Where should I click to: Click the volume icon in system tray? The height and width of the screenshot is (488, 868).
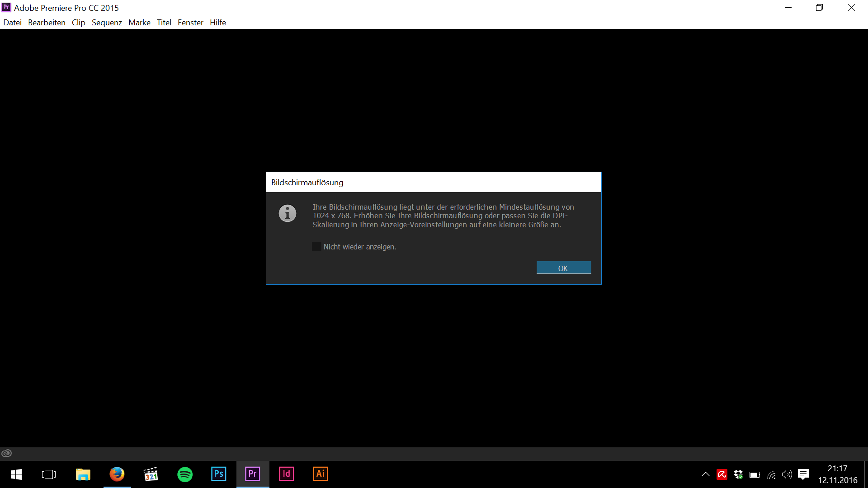[787, 474]
